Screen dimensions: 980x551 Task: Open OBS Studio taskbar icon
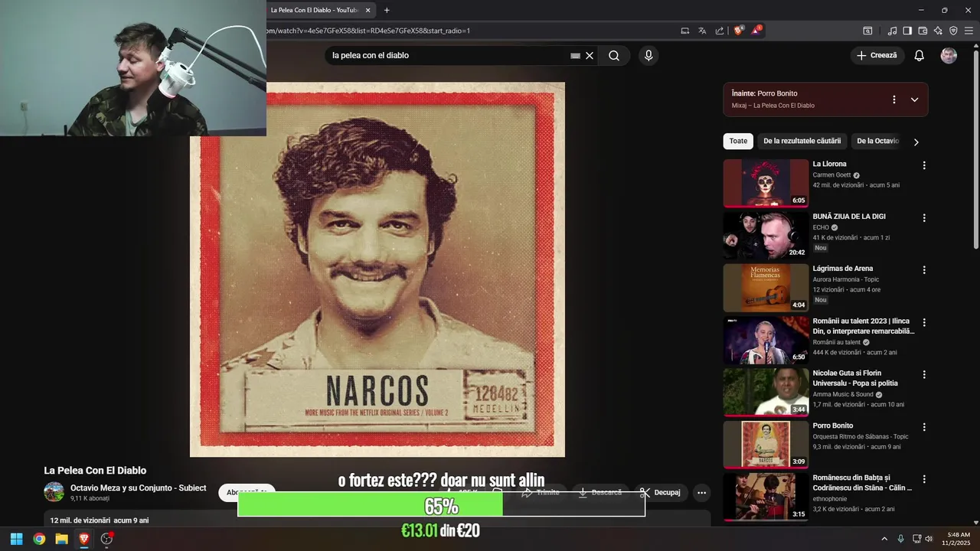pyautogui.click(x=107, y=539)
